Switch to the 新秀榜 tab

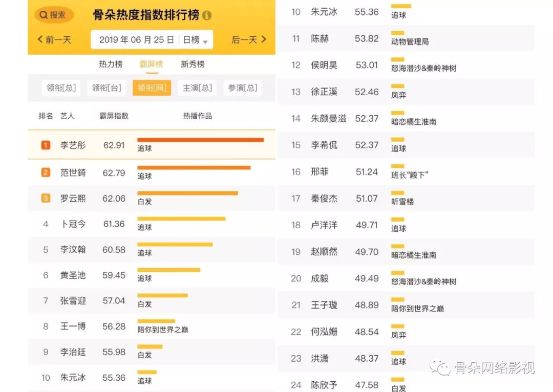click(193, 64)
